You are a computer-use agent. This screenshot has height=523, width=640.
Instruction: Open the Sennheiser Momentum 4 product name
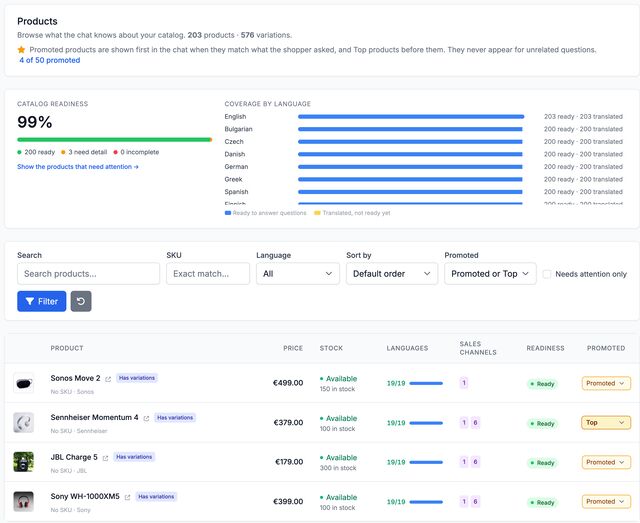coord(94,417)
